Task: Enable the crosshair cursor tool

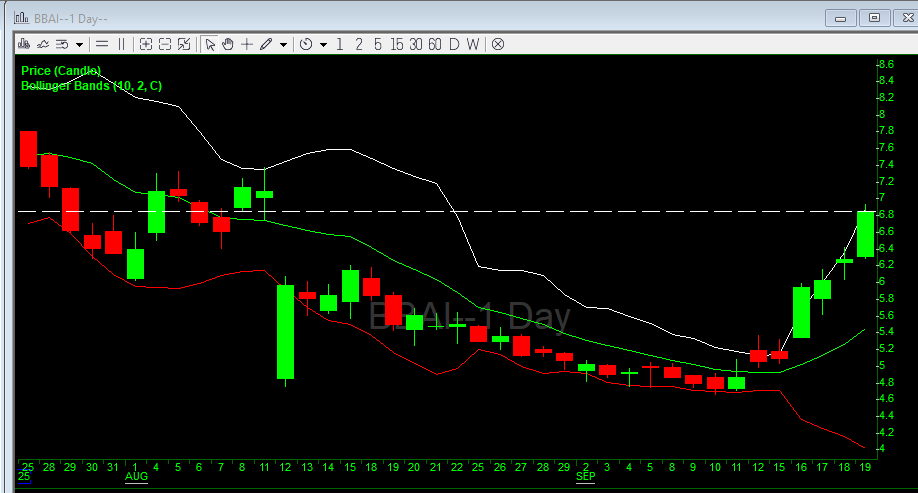Action: click(247, 44)
